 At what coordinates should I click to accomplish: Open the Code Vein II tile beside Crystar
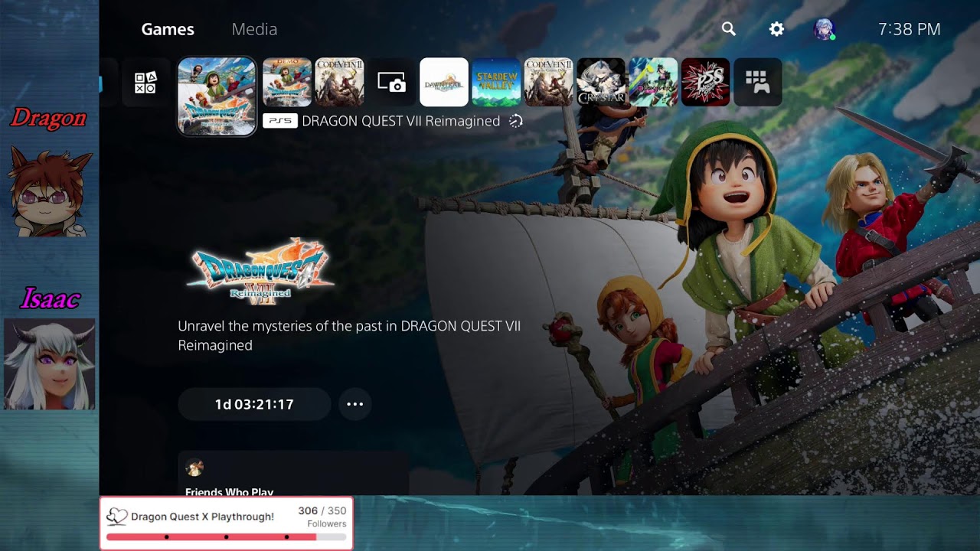click(549, 82)
